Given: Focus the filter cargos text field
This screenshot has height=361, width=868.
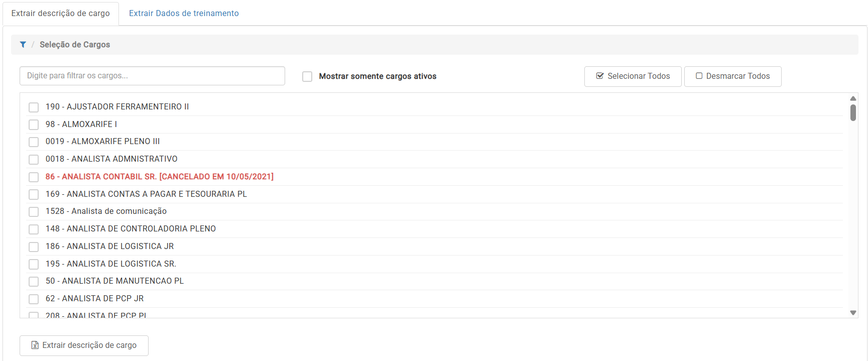Looking at the screenshot, I should (x=152, y=76).
